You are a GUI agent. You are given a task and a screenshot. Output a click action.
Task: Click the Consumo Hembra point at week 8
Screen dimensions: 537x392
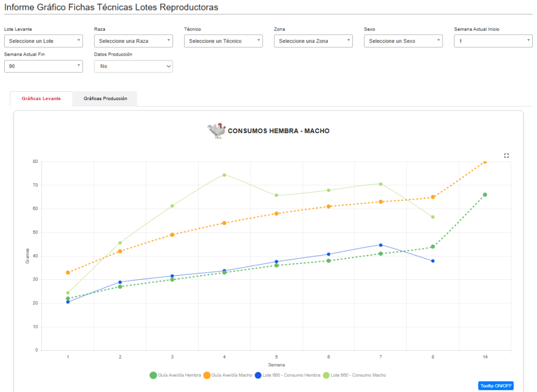[x=433, y=261]
